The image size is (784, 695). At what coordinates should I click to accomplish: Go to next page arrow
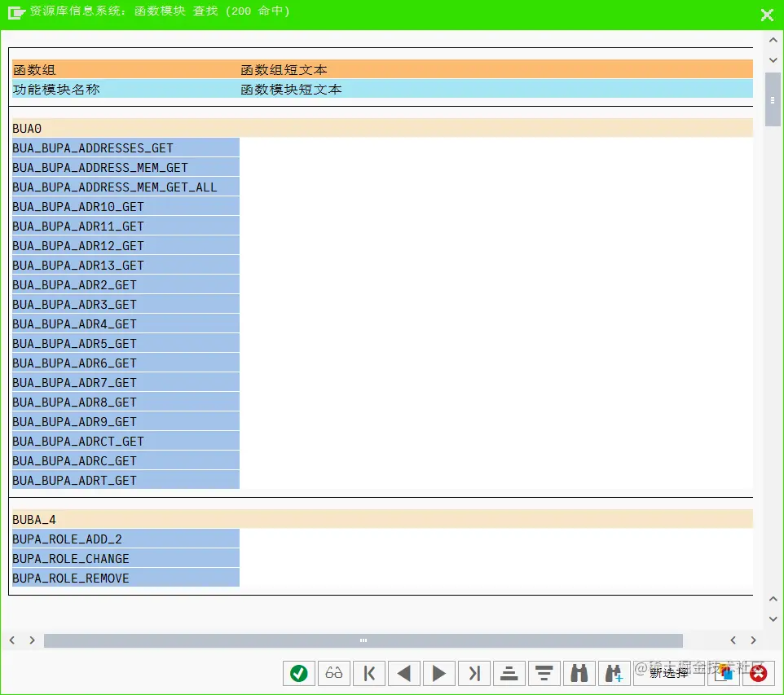pyautogui.click(x=439, y=674)
